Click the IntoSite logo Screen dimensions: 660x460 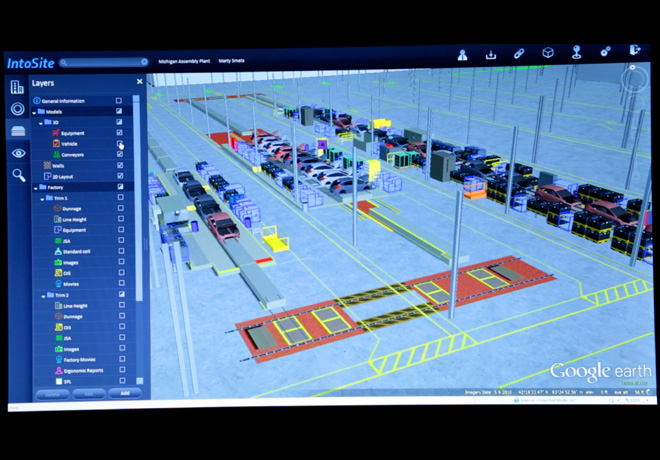coord(31,63)
